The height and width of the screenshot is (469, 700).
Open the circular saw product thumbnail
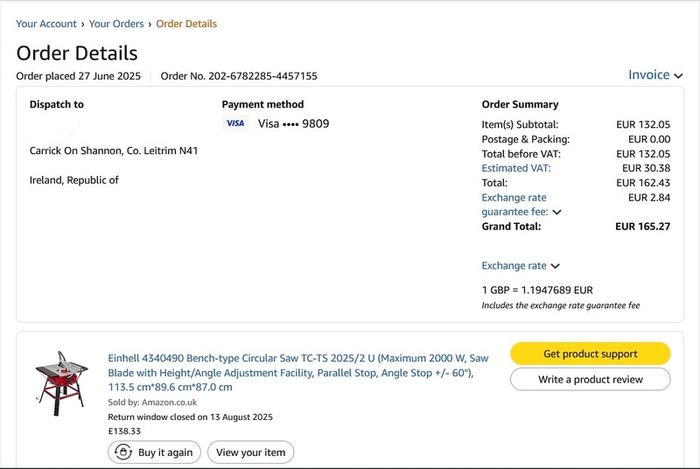coord(61,383)
